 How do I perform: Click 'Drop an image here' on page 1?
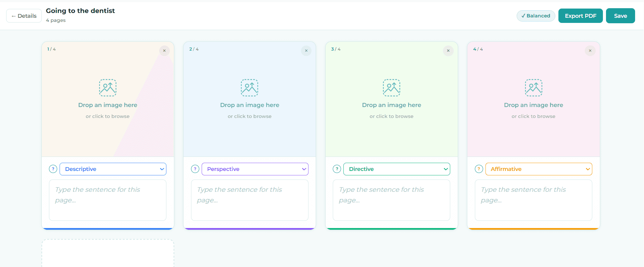pos(108,105)
